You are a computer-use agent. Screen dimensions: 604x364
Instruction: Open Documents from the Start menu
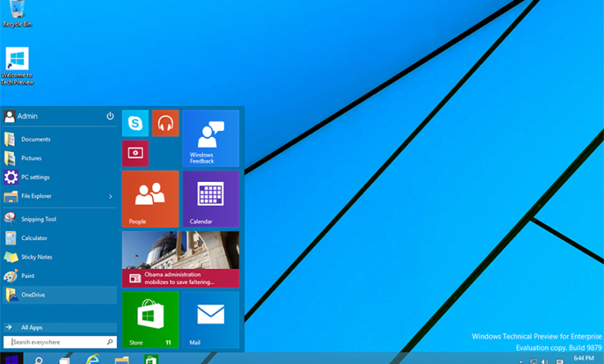(36, 139)
